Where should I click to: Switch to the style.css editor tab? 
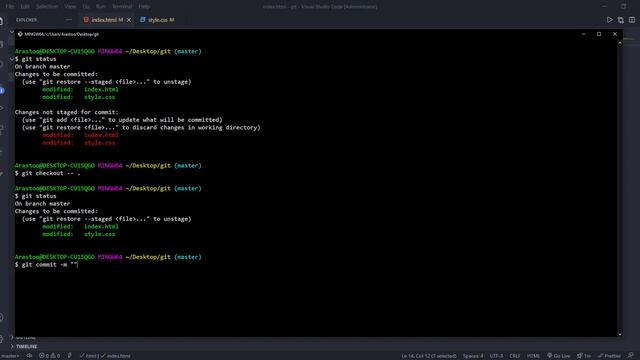157,20
